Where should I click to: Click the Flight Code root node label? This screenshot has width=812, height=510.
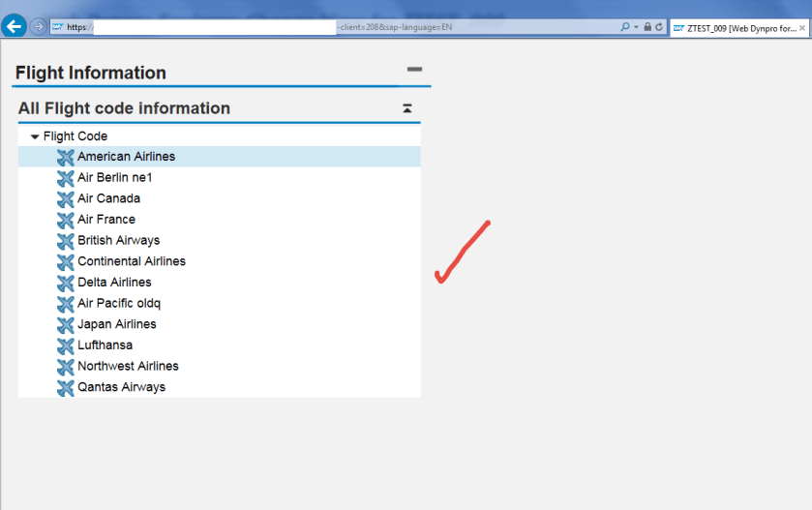pos(75,136)
